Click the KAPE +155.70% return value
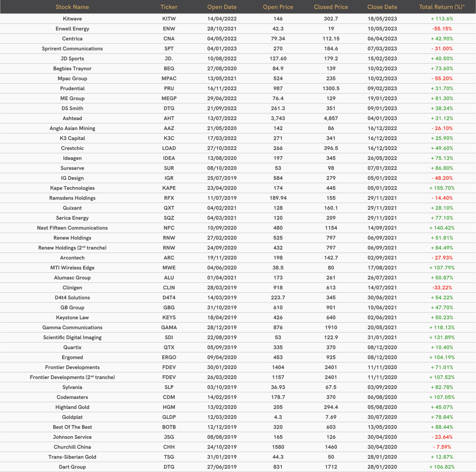The image size is (476, 472). (442, 188)
